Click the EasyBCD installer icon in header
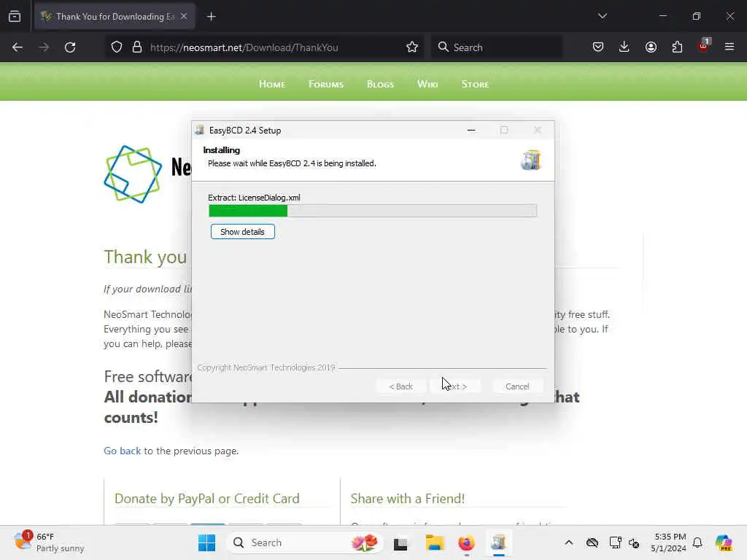Screen dimensions: 747x560 531,160
